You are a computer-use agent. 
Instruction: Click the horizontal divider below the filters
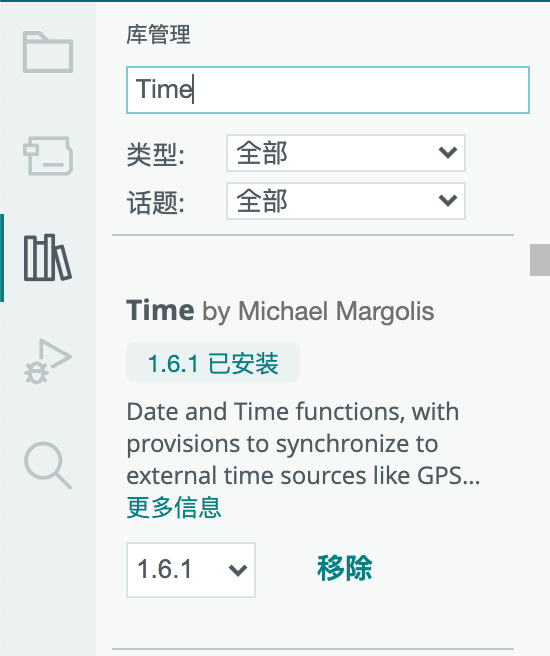coord(313,235)
